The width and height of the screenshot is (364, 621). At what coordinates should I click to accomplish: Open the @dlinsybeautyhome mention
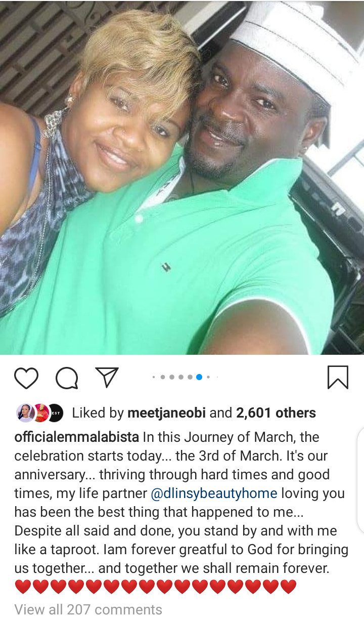point(214,493)
